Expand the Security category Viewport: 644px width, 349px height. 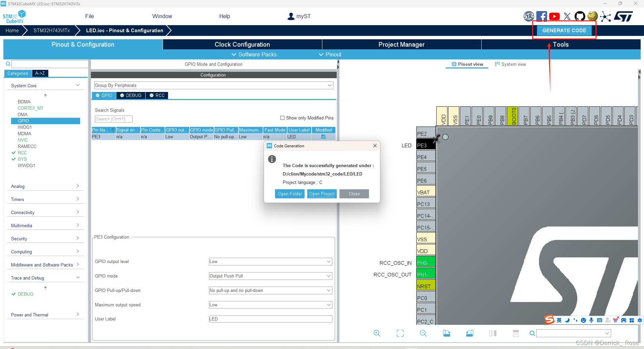coord(45,239)
